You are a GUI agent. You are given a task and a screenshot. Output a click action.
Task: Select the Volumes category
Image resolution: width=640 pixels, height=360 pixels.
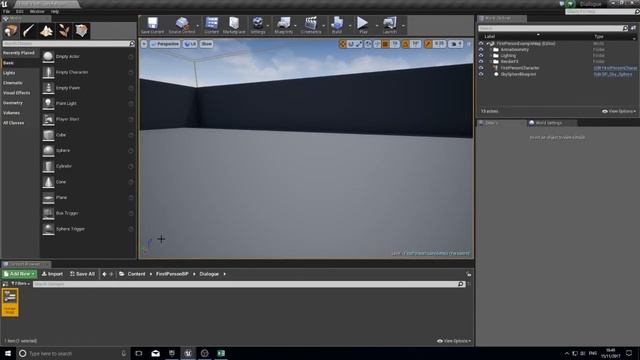(11, 113)
